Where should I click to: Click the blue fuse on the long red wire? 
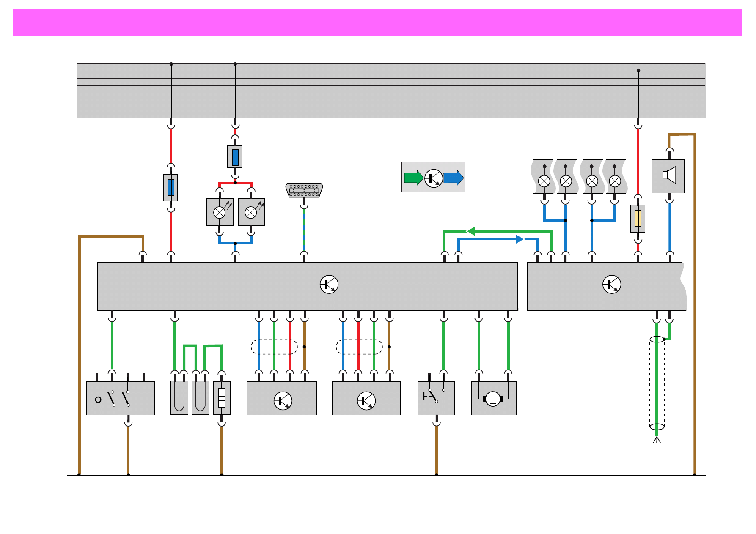point(170,187)
